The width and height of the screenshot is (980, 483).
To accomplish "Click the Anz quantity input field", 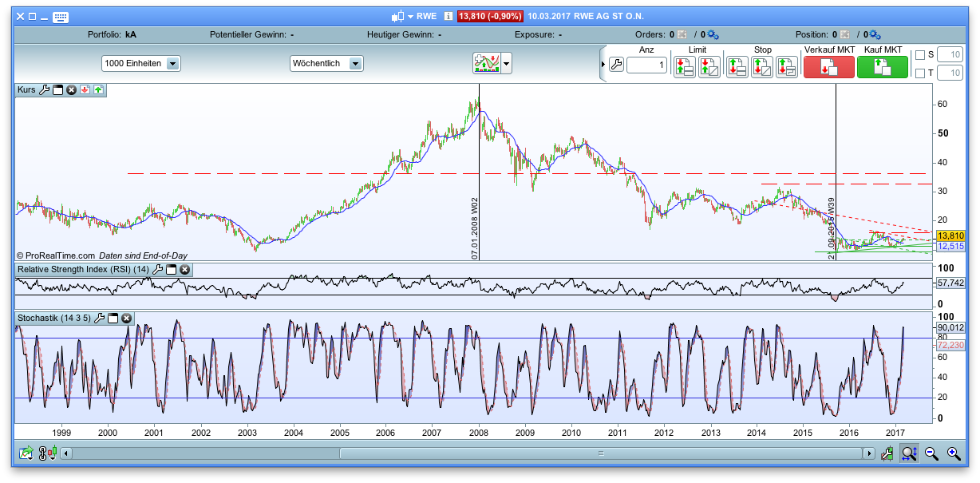I will 646,65.
